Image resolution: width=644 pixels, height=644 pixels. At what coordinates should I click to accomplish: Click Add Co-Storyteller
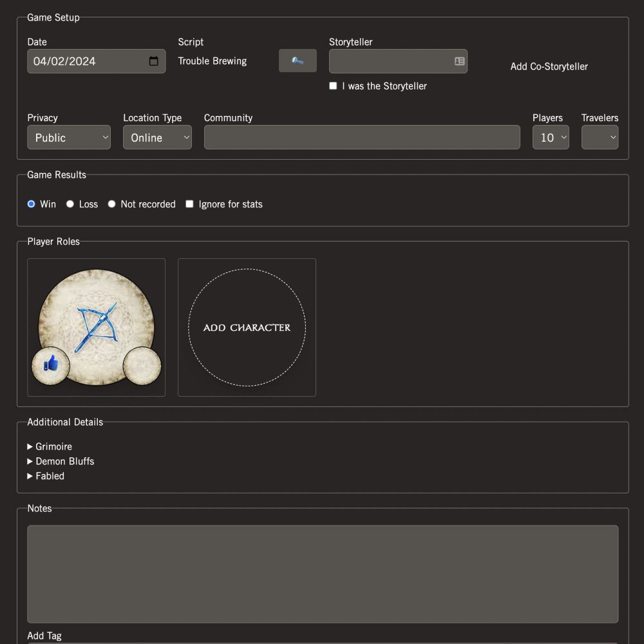[x=549, y=66]
